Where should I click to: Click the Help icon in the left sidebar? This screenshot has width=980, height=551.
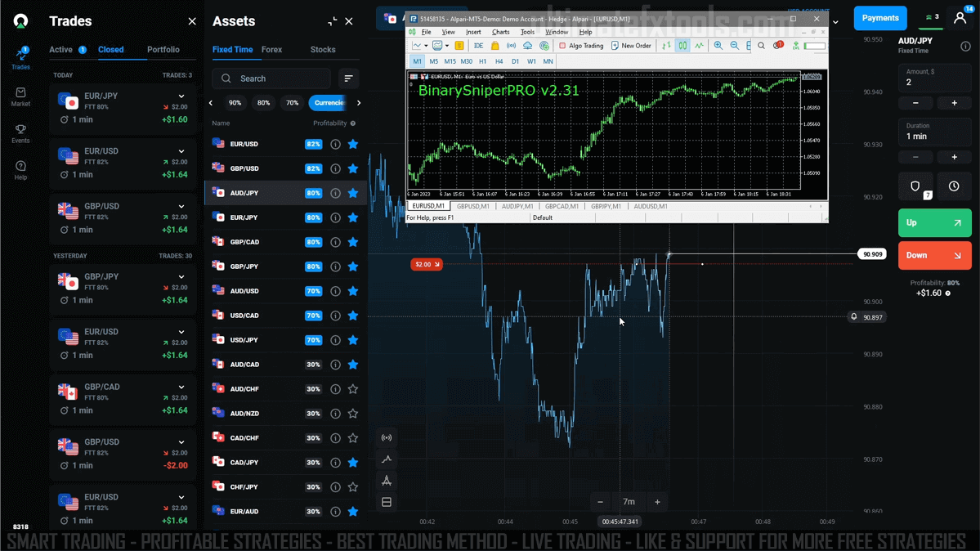(20, 167)
